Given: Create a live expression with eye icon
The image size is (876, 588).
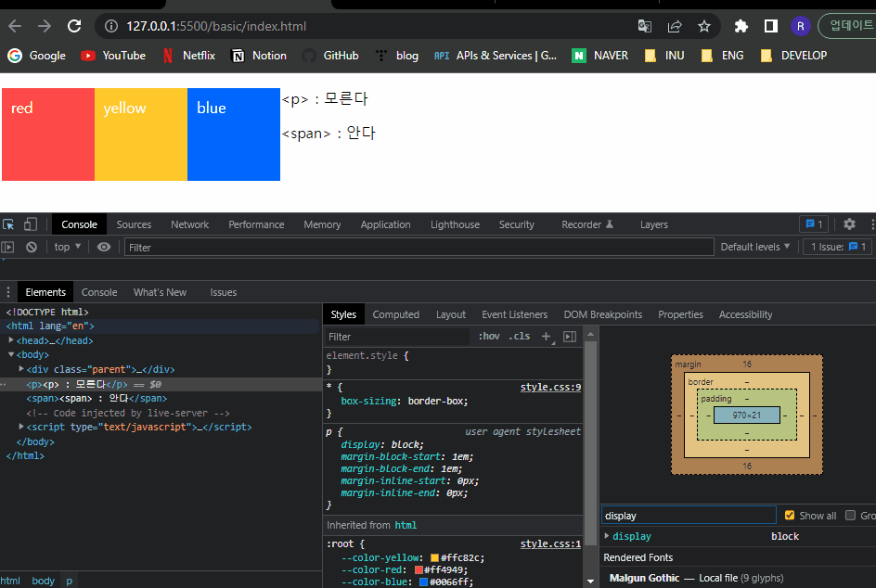Looking at the screenshot, I should point(104,247).
